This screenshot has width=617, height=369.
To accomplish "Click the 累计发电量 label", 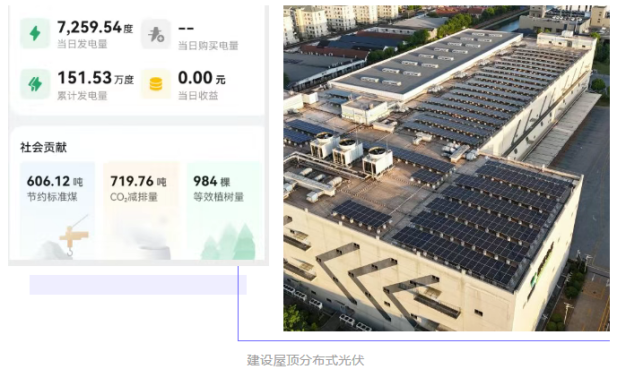I will 82,95.
